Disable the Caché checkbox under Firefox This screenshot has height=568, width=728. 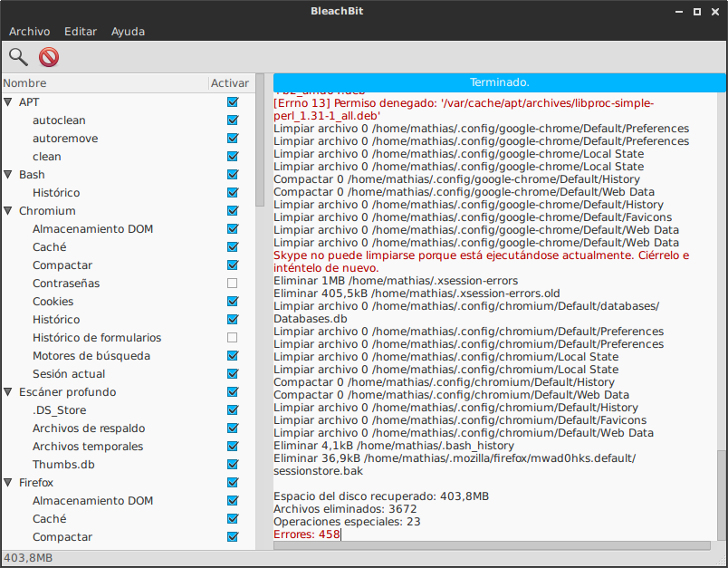[x=232, y=519]
